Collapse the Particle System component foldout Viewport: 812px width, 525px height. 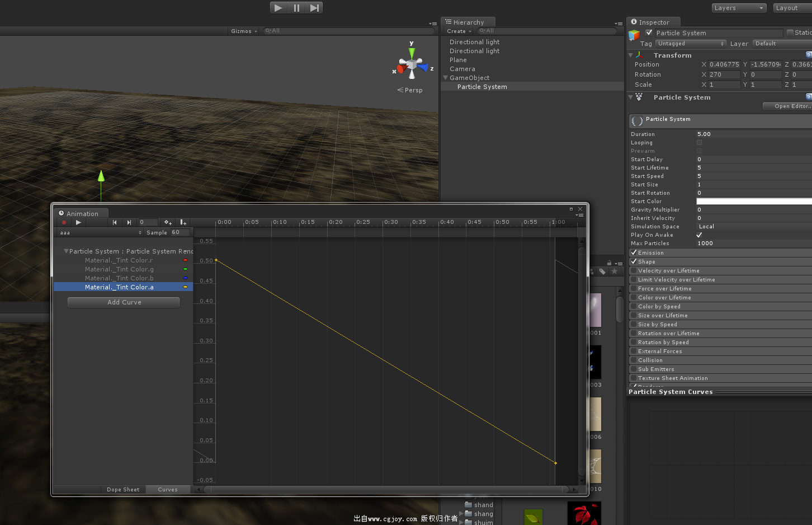[x=631, y=97]
